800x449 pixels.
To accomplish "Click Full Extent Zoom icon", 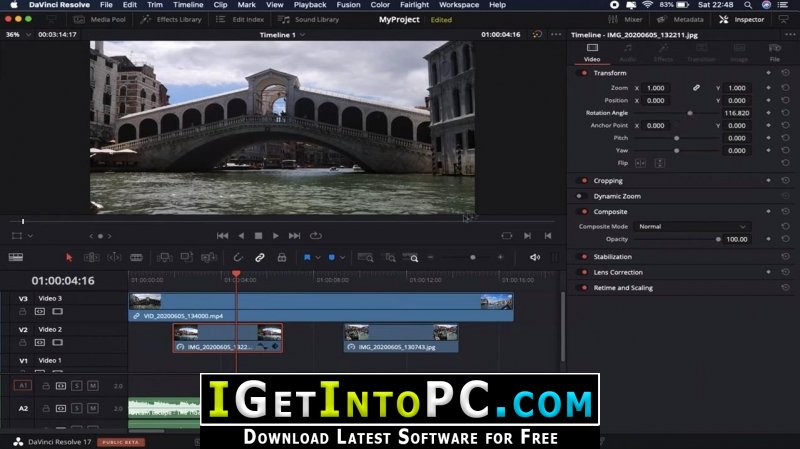I will tap(365, 258).
